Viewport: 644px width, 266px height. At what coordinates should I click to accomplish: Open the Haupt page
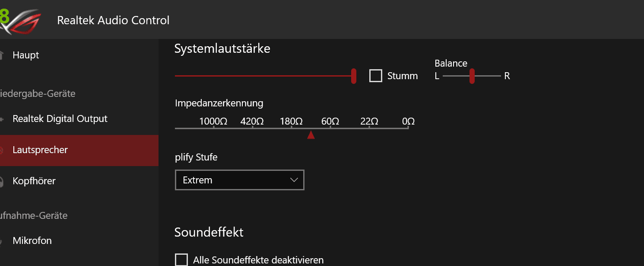[26, 55]
